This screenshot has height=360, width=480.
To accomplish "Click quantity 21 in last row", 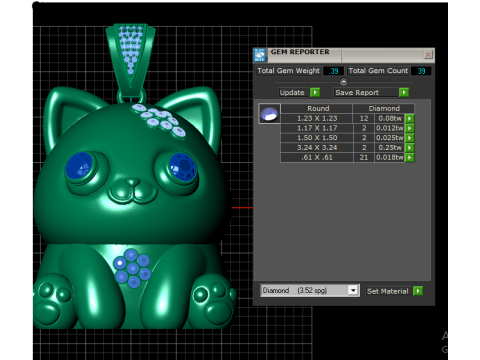I will [364, 157].
